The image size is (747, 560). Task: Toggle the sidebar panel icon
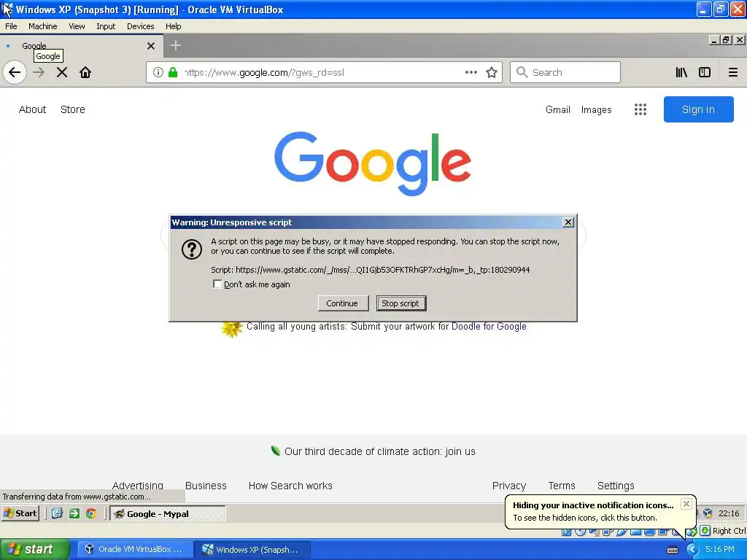pyautogui.click(x=705, y=72)
